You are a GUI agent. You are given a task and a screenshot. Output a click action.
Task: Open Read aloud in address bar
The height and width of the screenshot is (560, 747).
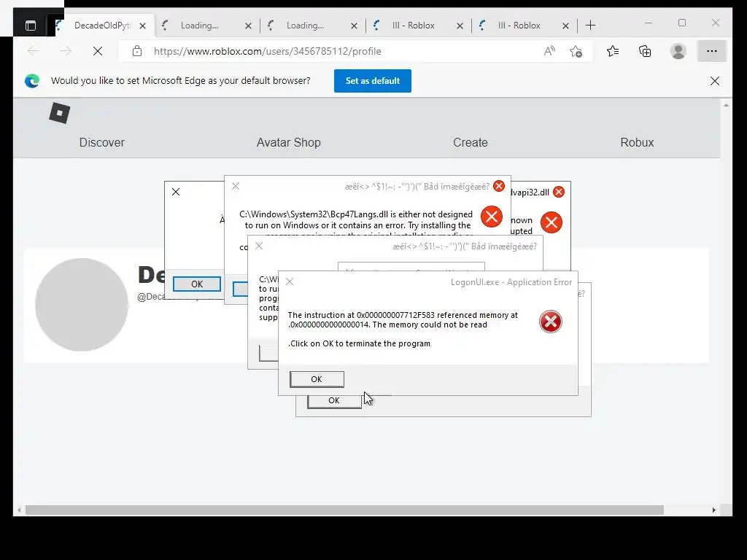coord(549,51)
